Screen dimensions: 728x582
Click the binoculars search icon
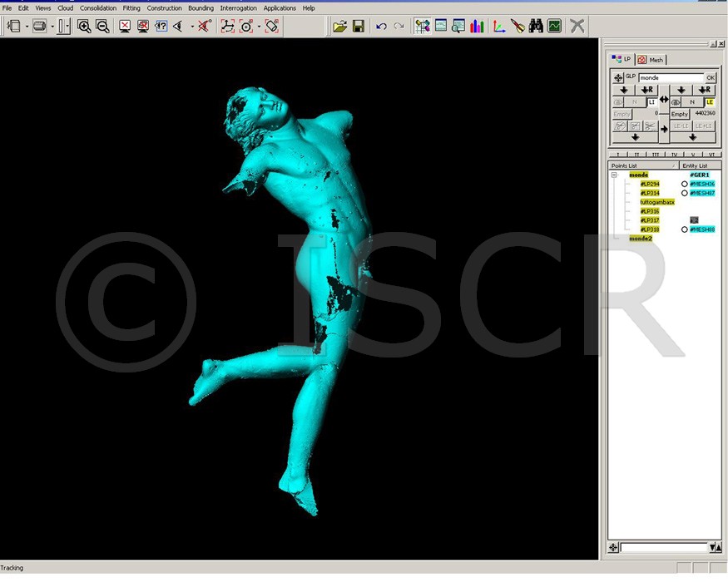[536, 26]
